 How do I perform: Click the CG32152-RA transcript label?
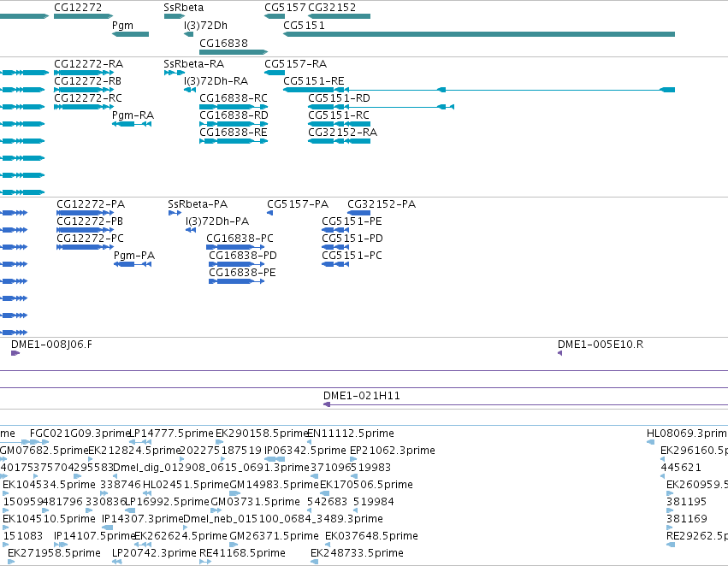coord(343,133)
